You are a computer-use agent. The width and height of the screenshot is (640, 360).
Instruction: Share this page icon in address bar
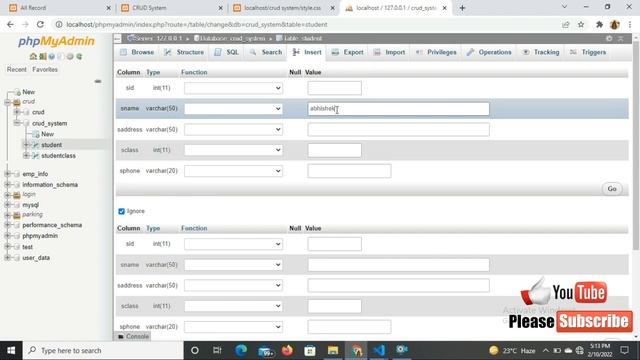(565, 24)
